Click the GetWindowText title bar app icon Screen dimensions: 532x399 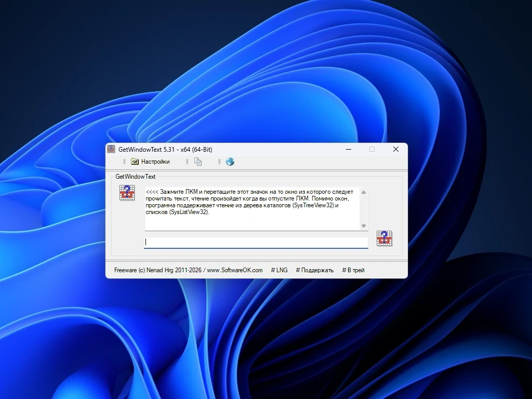pos(111,149)
